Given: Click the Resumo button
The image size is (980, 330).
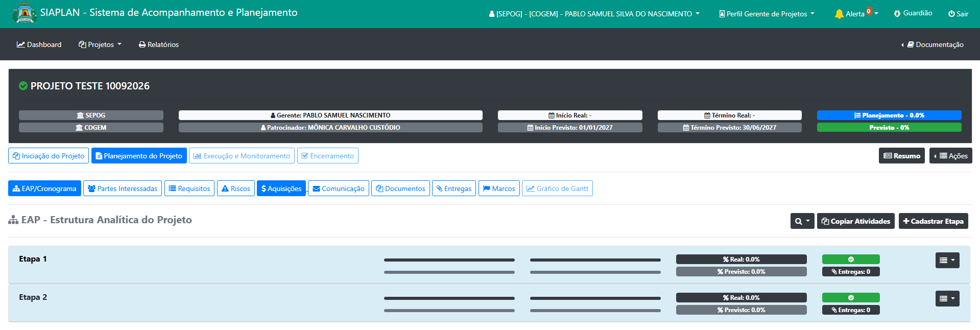Looking at the screenshot, I should (902, 156).
